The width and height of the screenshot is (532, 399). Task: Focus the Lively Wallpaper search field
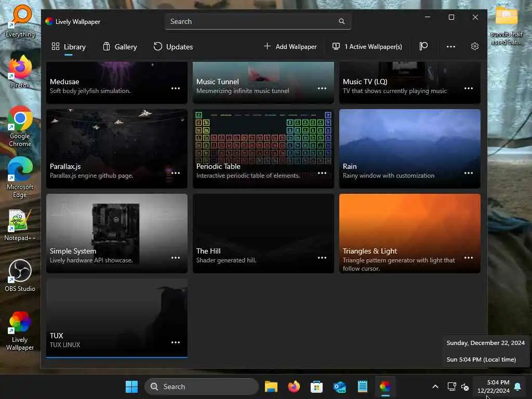coord(258,21)
